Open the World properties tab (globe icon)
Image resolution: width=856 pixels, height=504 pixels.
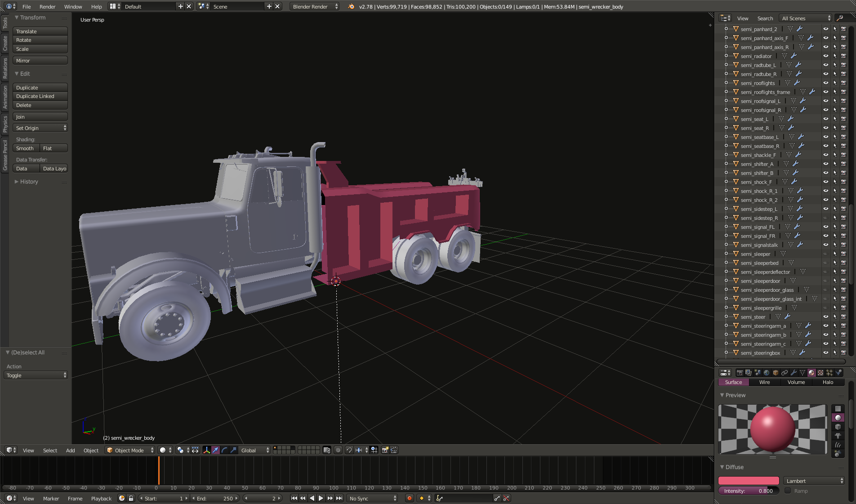(767, 373)
